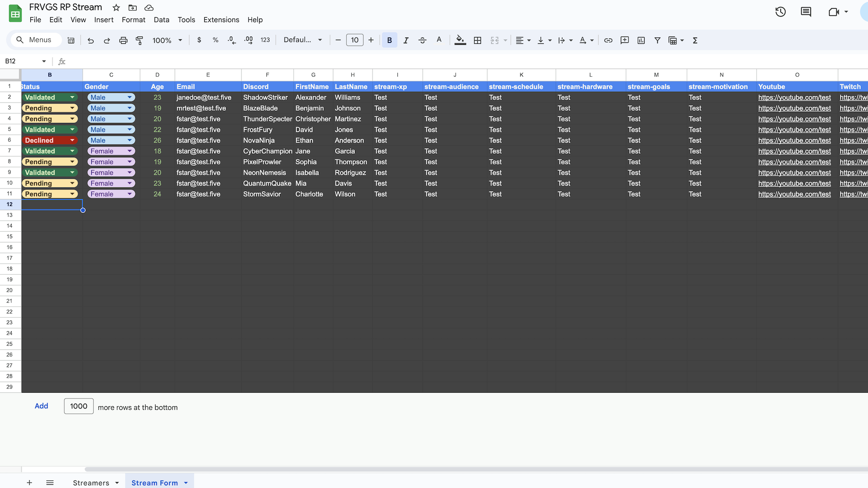Open the Declined status dropdown in row 6
The width and height of the screenshot is (868, 488).
72,141
